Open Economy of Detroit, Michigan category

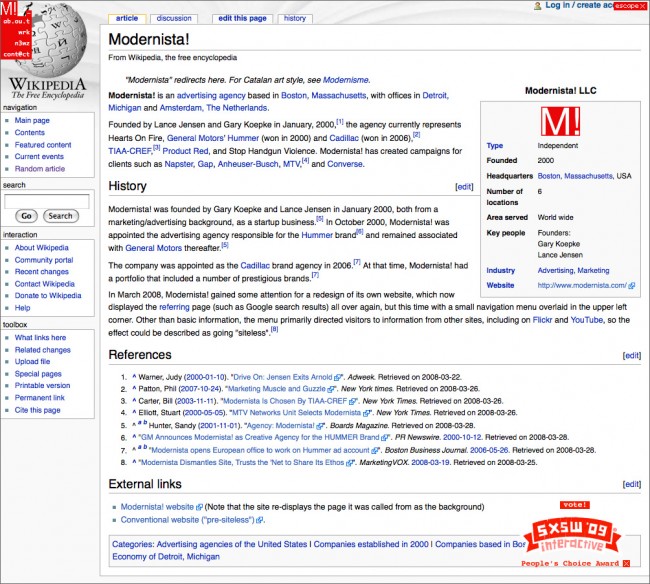pyautogui.click(x=166, y=557)
